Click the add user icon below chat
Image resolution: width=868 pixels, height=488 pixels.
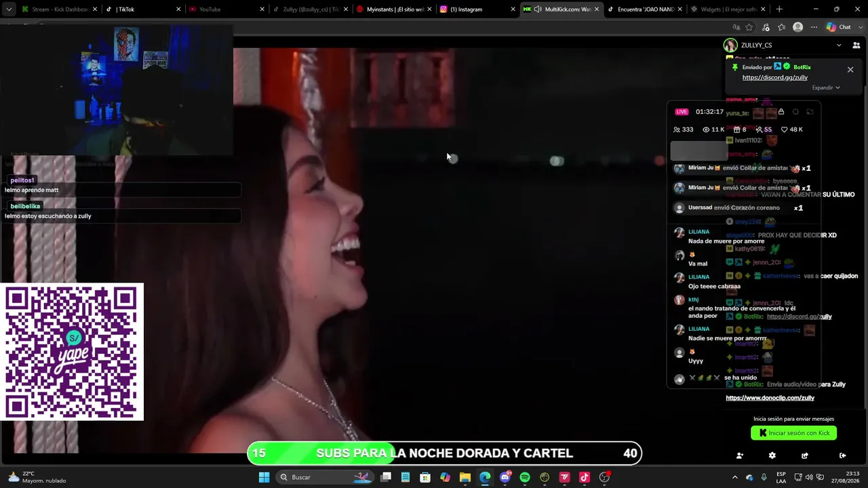pyautogui.click(x=740, y=455)
